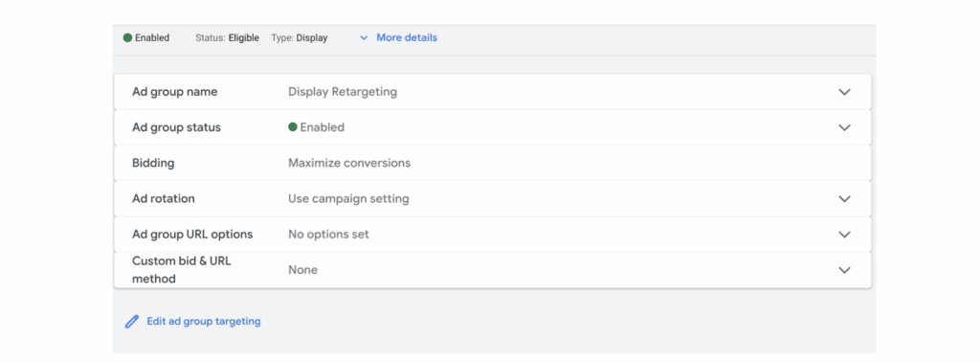Click the Maximize conversions bidding value
Viewport: 980px width, 363px height.
tap(349, 163)
